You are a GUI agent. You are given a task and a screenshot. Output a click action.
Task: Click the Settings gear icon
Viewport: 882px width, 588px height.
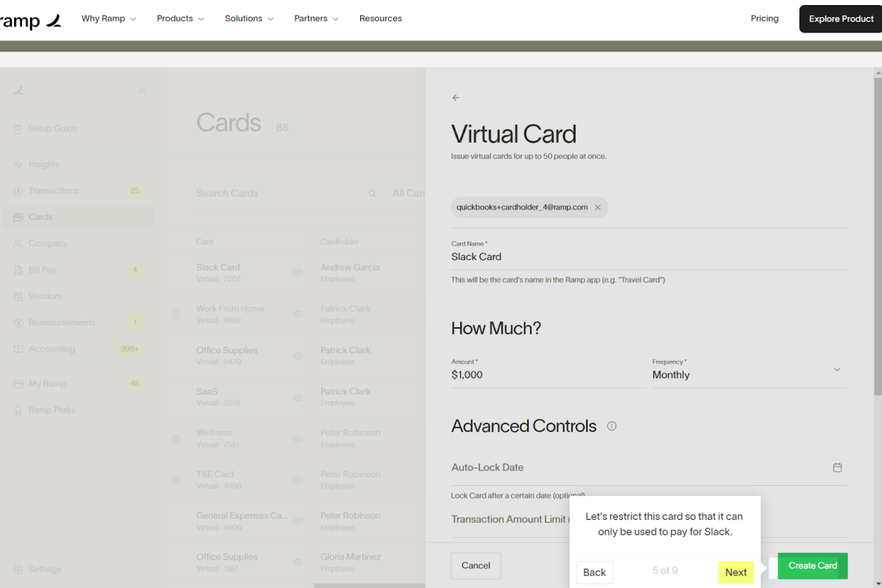[x=18, y=570]
